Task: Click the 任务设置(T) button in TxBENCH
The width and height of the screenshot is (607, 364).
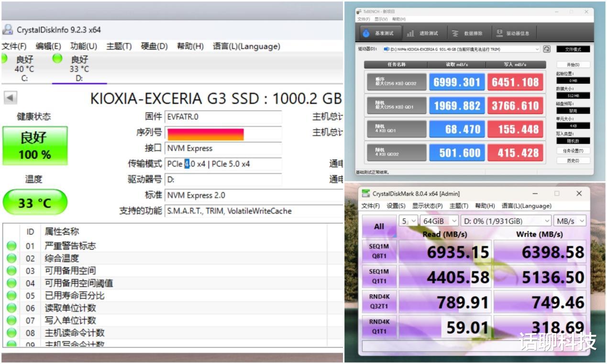Action: click(x=573, y=151)
